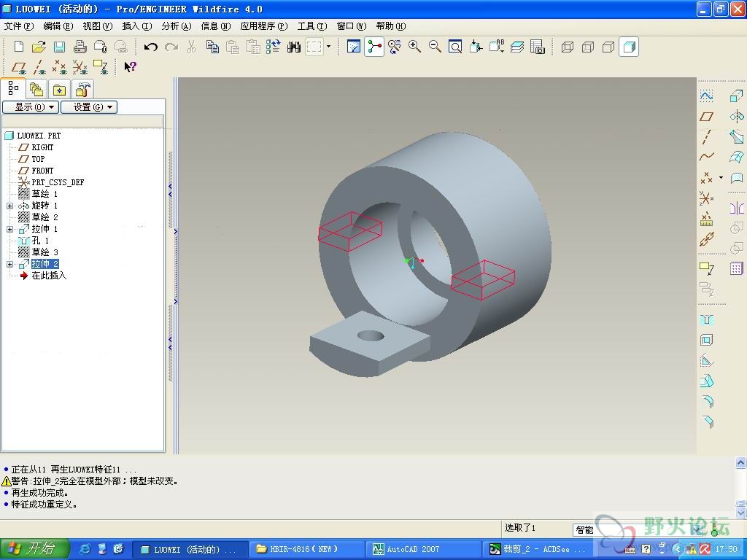The width and height of the screenshot is (747, 560).
Task: Expand the Datum Point flyout arrow
Action: coord(721,178)
